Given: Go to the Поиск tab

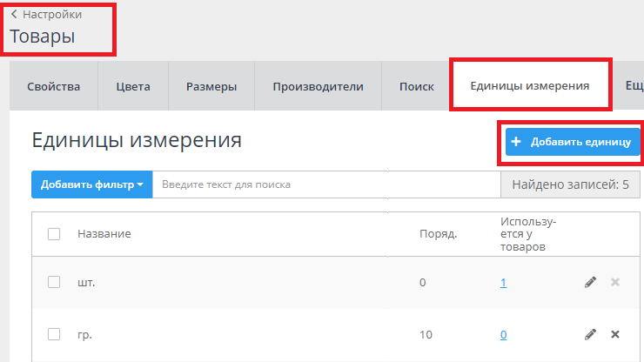Looking at the screenshot, I should coord(416,86).
